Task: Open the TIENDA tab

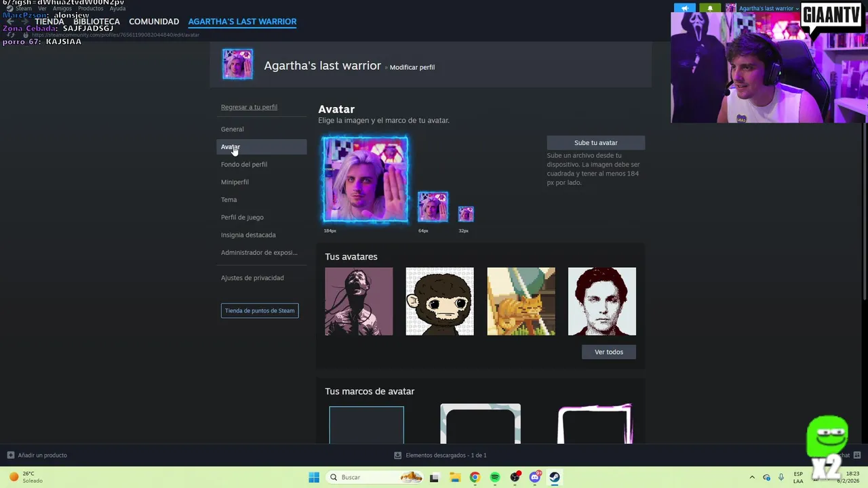Action: click(x=50, y=22)
